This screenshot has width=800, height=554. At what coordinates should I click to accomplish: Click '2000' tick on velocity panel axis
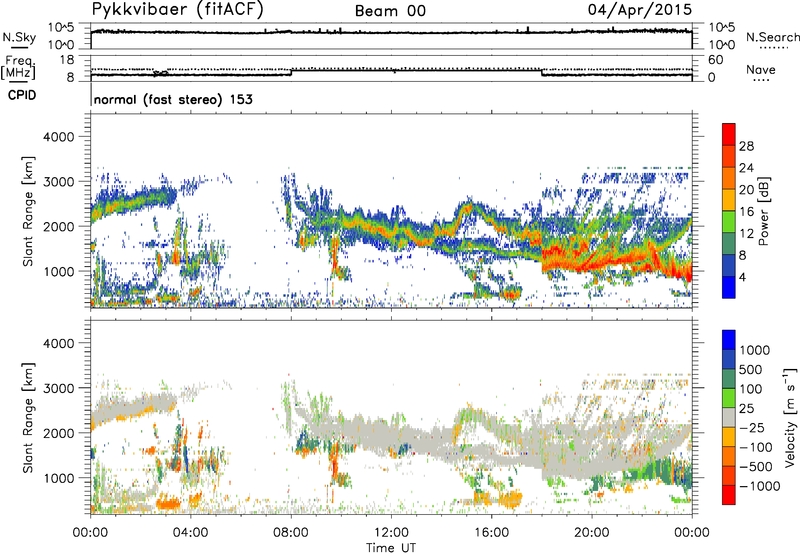(59, 433)
